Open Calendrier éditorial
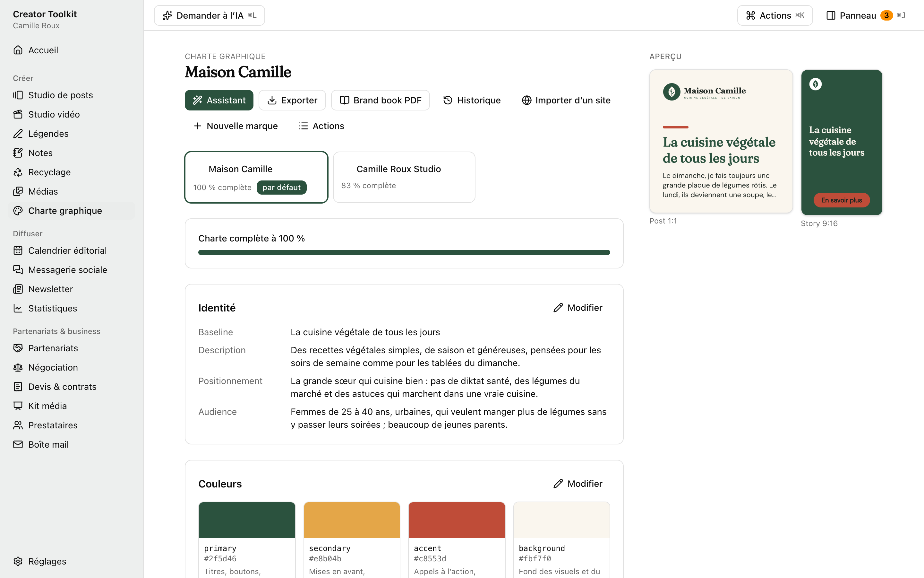This screenshot has height=578, width=924. pyautogui.click(x=72, y=250)
